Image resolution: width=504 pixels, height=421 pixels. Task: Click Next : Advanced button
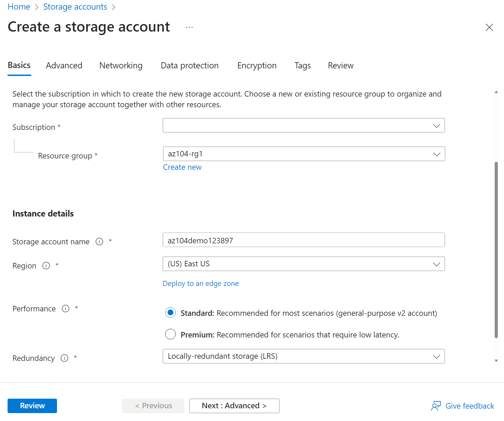point(234,406)
